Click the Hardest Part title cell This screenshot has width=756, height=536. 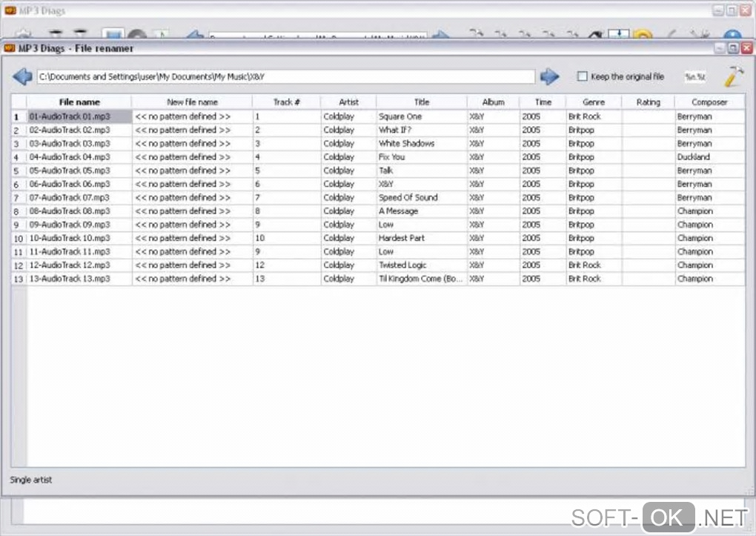pyautogui.click(x=422, y=238)
